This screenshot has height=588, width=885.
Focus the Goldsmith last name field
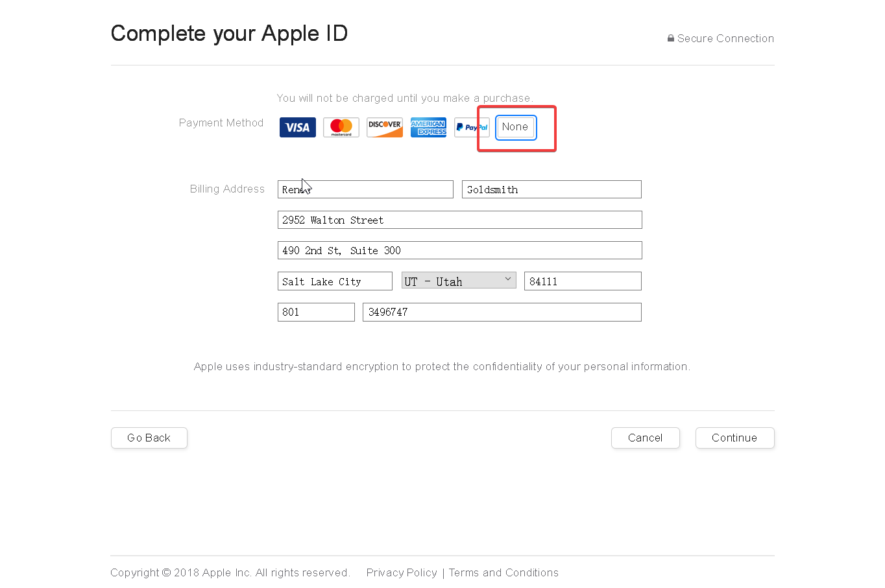[x=552, y=189]
